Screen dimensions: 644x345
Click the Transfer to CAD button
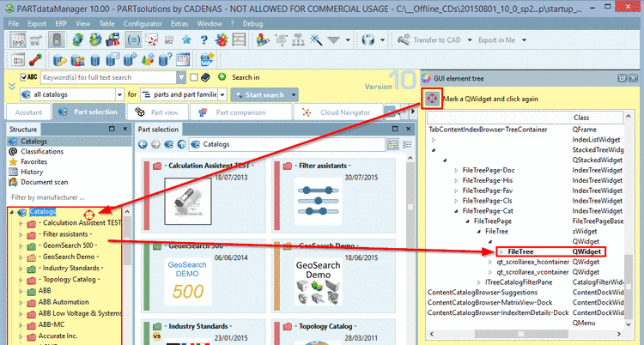(x=429, y=39)
